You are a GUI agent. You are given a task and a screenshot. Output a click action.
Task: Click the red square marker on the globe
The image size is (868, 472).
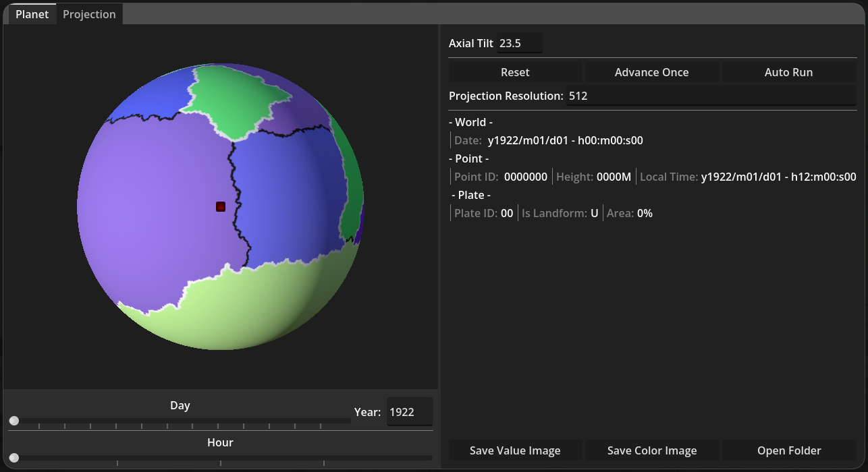[220, 206]
